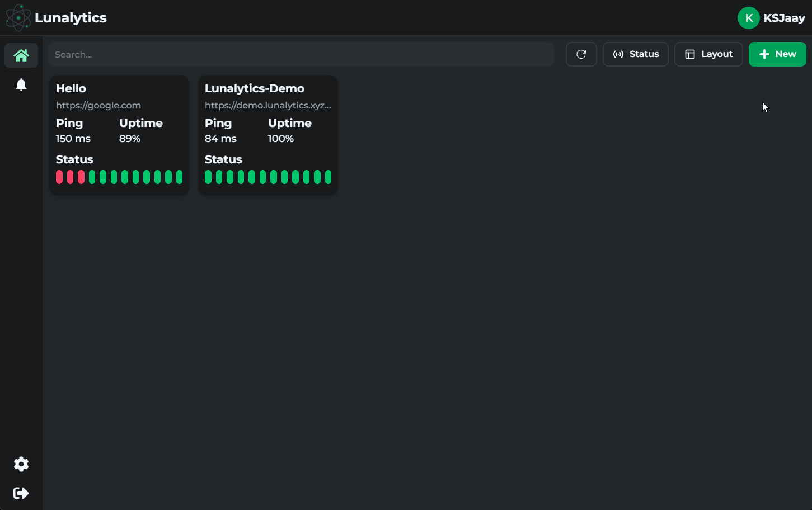Open the Status view selector
Screen dimensions: 812x510
coord(635,54)
